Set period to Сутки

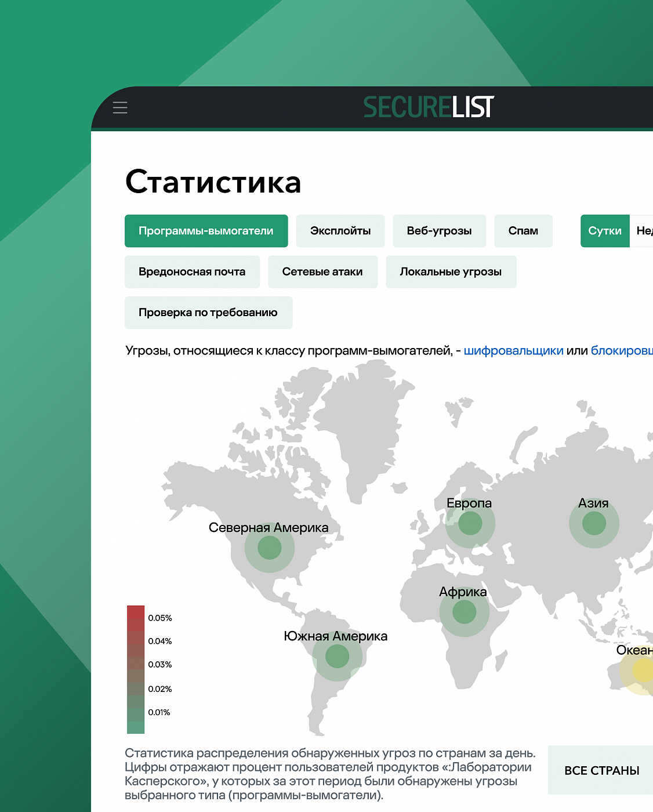605,231
